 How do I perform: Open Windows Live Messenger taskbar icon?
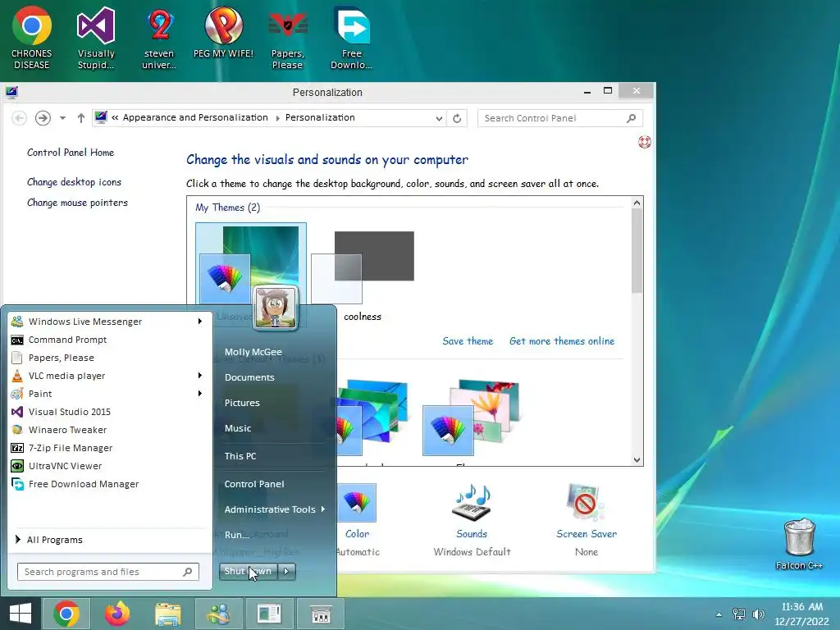pos(218,614)
